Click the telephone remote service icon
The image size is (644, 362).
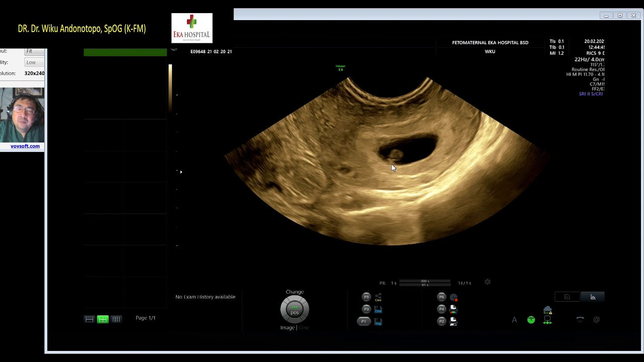coord(580,320)
